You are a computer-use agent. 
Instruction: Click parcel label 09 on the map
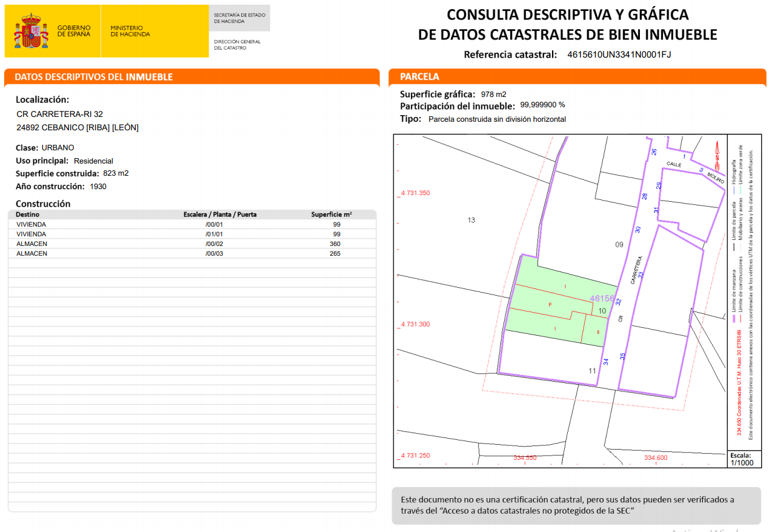pos(619,245)
